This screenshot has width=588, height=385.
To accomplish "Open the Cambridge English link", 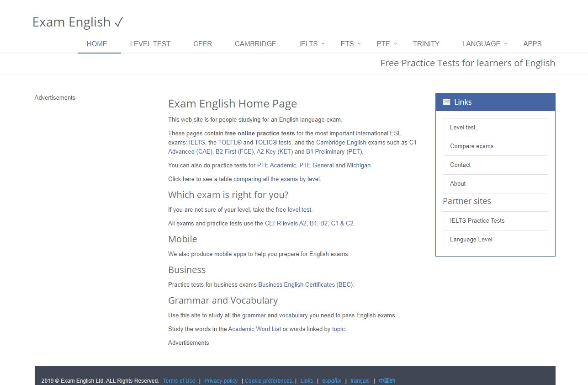I will click(x=341, y=142).
